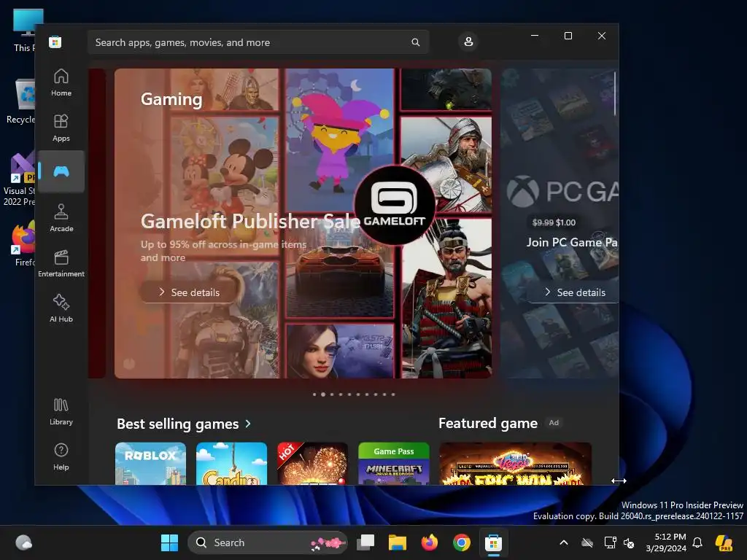Click the OneDrive cloud tray icon
The height and width of the screenshot is (560, 747).
click(587, 542)
